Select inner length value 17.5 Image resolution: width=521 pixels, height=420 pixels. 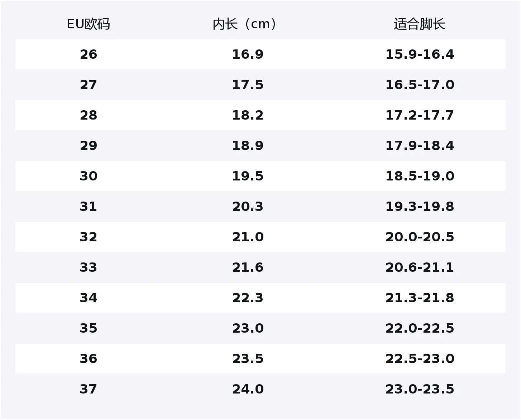(x=248, y=85)
